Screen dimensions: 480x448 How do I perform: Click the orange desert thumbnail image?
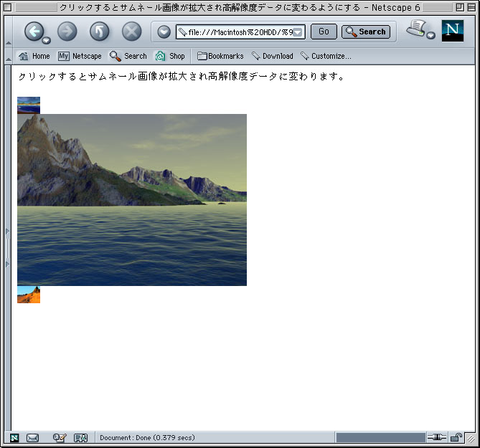click(29, 295)
